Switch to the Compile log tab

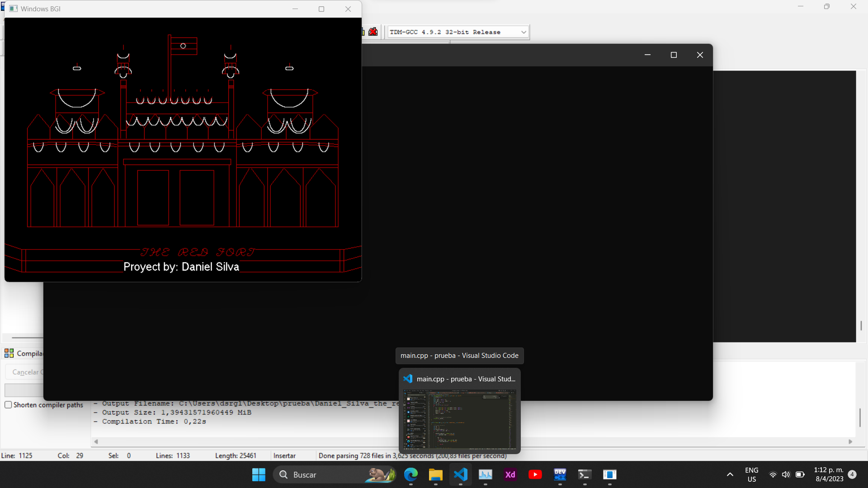[x=24, y=353]
